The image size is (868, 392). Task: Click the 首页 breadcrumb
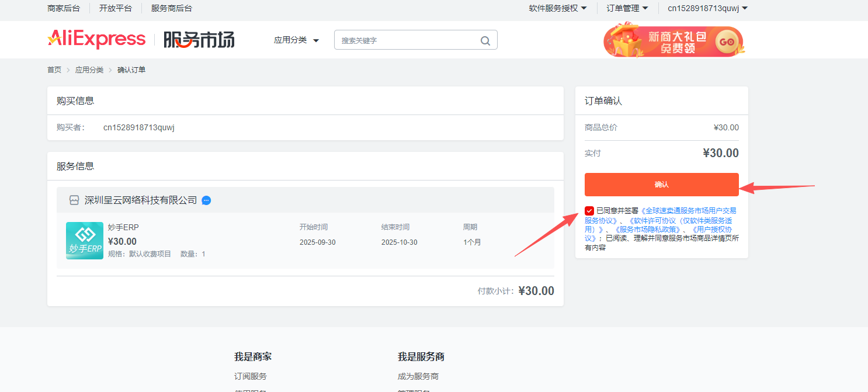(54, 70)
